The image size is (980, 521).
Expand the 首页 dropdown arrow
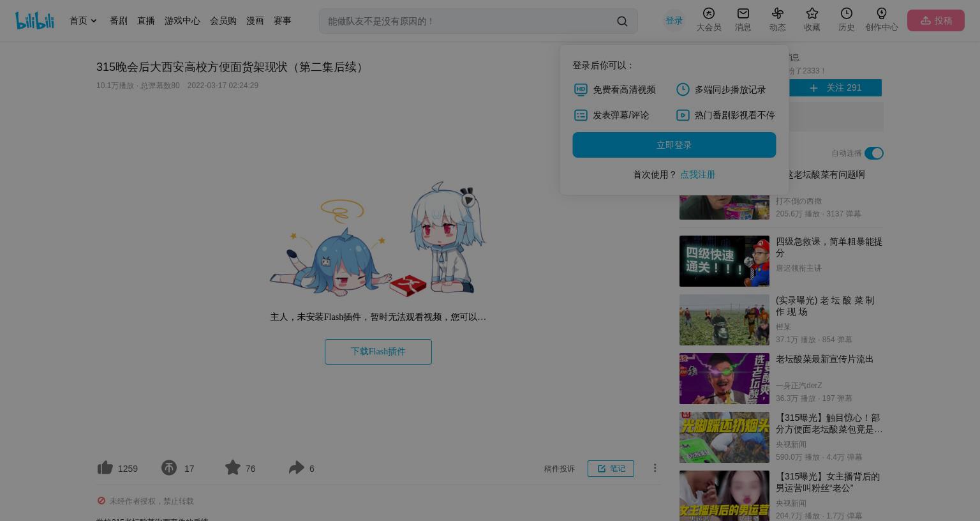point(94,21)
